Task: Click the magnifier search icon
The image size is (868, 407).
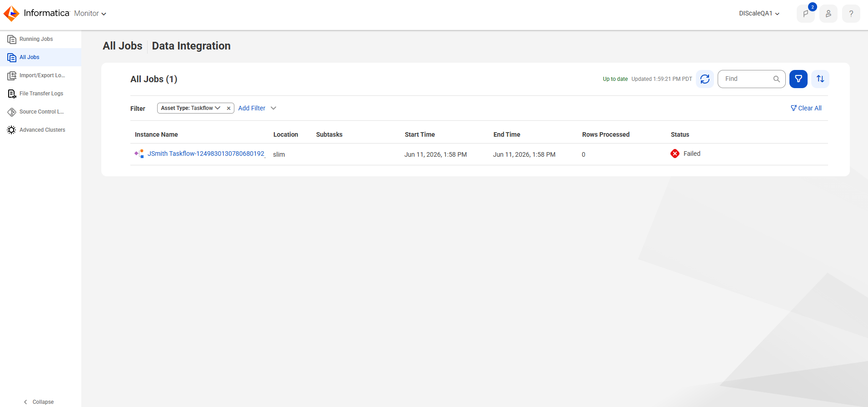Action: [x=776, y=79]
